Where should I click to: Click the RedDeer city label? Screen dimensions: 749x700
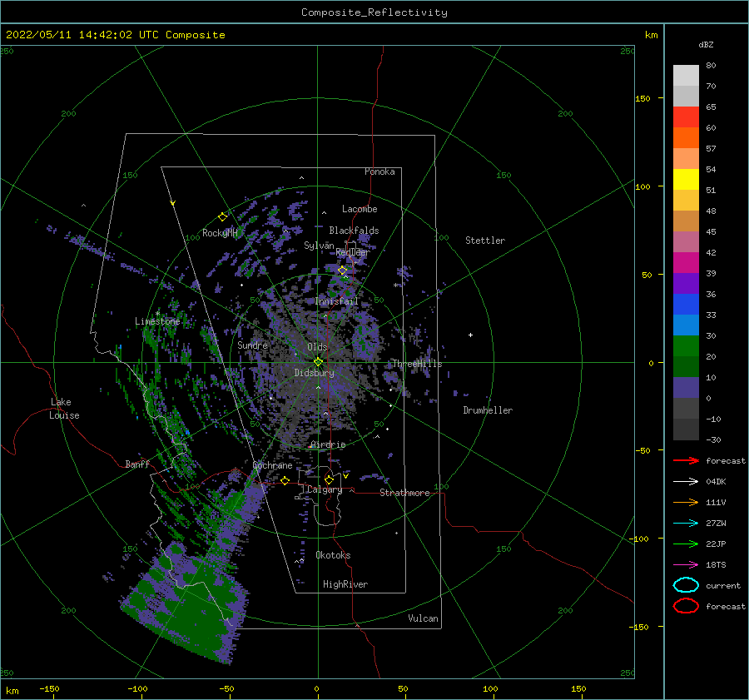click(353, 252)
